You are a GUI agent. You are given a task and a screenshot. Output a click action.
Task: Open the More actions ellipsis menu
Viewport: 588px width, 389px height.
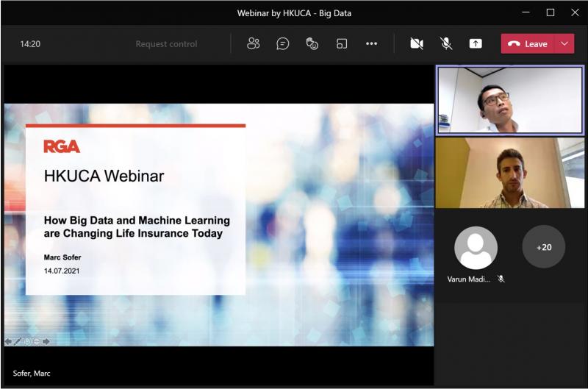[371, 43]
